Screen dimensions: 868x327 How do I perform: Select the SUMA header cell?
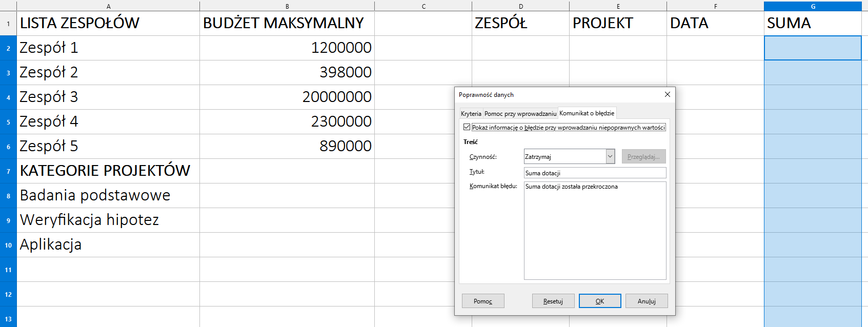[x=813, y=23]
